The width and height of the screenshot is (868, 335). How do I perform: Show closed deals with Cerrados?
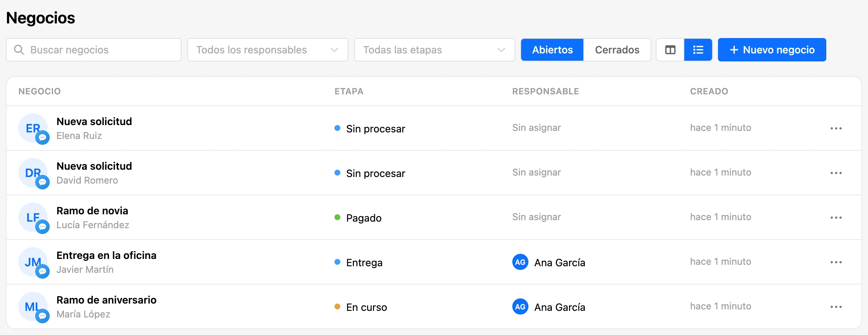(x=617, y=50)
